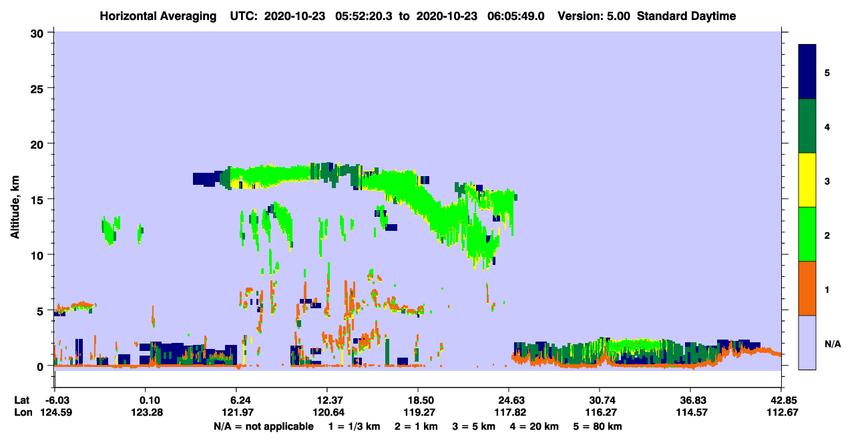The height and width of the screenshot is (445, 868).
Task: Select the orange color bar segment labeled 1
Action: pyautogui.click(x=807, y=288)
